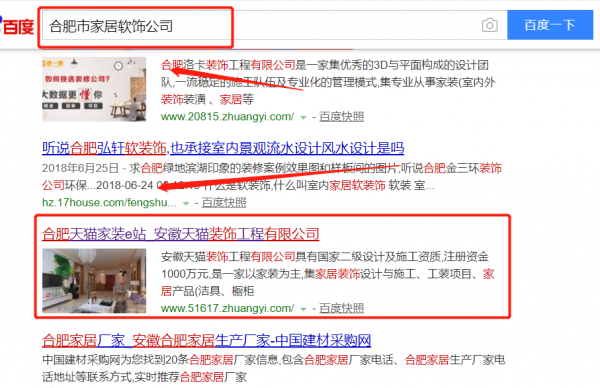Expand dropdown arrow beside www.20815.zhuangyi.com

(303, 117)
